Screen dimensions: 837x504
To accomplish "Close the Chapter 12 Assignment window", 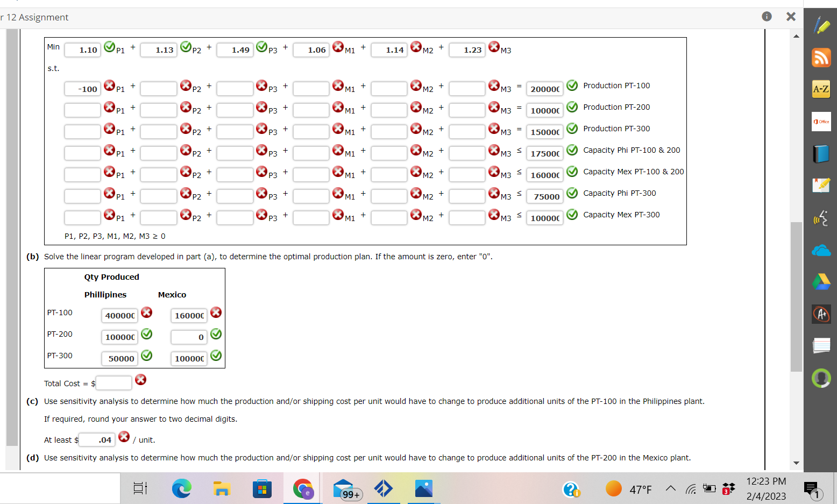I will 791,17.
